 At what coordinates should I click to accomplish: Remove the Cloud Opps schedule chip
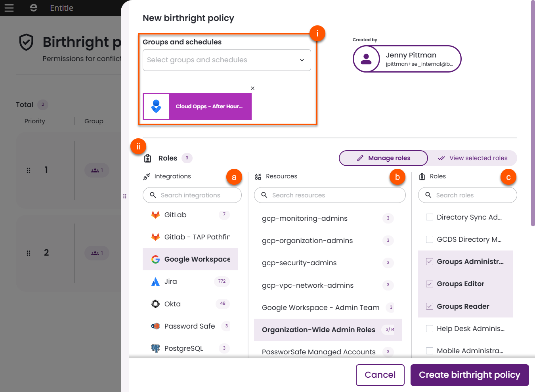click(252, 88)
